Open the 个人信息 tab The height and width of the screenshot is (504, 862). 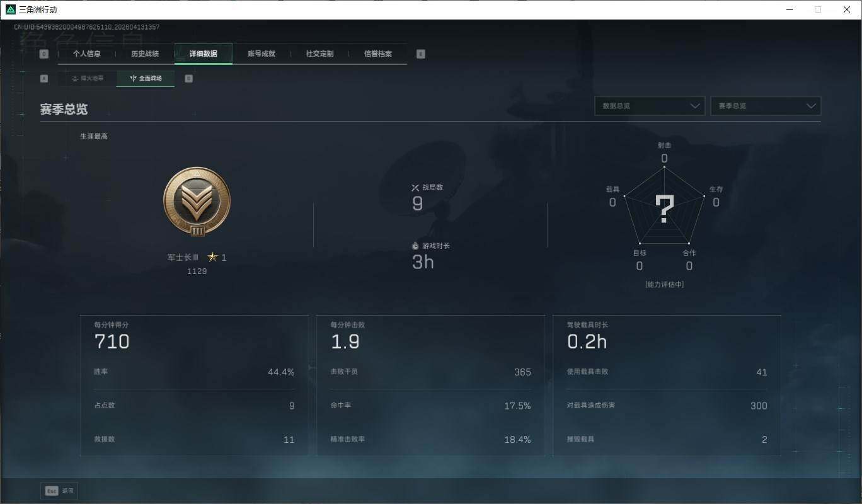pos(87,54)
